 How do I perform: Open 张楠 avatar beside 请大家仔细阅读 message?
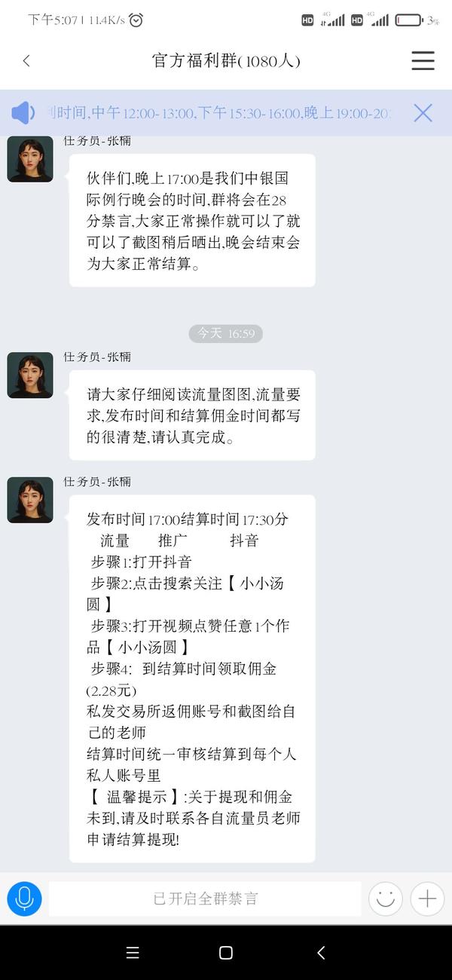coord(30,375)
